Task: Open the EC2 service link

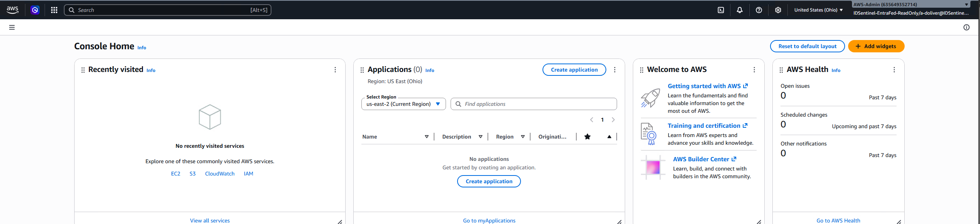Action: coord(176,174)
